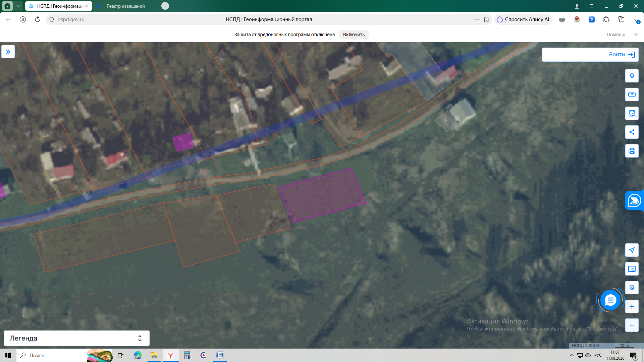
Task: Zoom in with the plus button
Action: [x=632, y=306]
